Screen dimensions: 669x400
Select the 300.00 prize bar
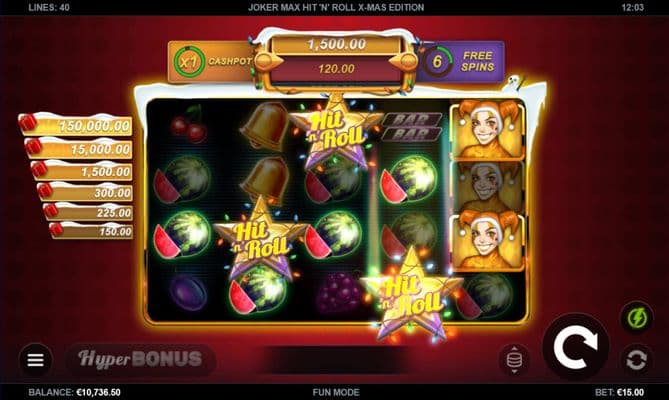pos(85,192)
